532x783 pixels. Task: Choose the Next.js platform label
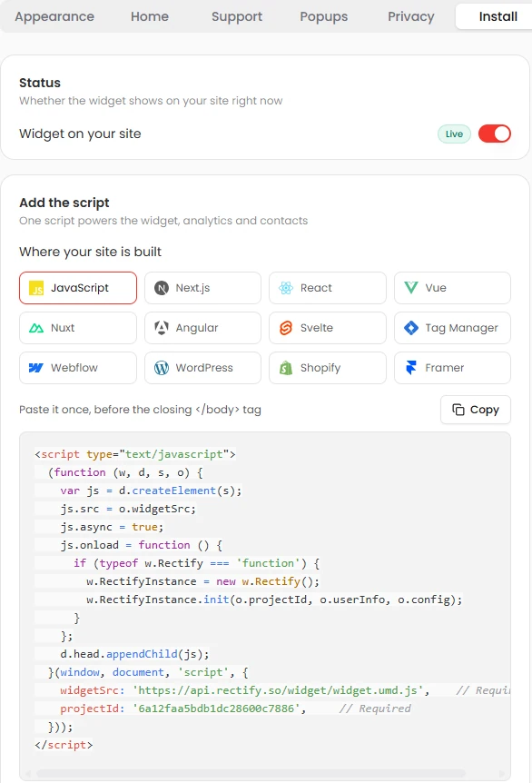pos(192,288)
